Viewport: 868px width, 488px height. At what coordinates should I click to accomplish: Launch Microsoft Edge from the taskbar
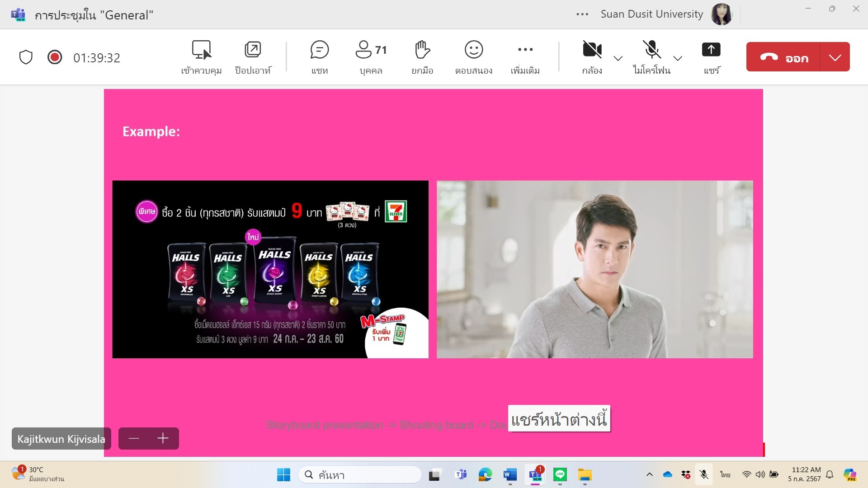pyautogui.click(x=485, y=475)
